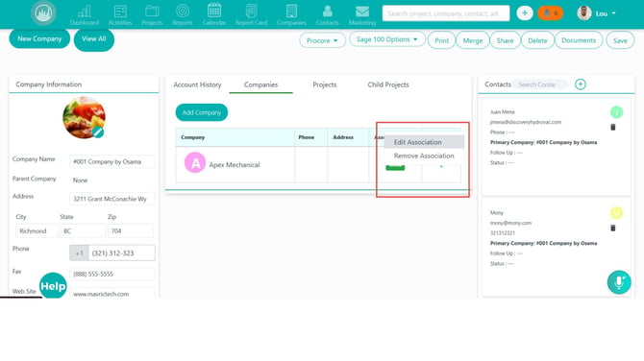Click the microphone voice button
This screenshot has width=644, height=361.
[x=619, y=282]
